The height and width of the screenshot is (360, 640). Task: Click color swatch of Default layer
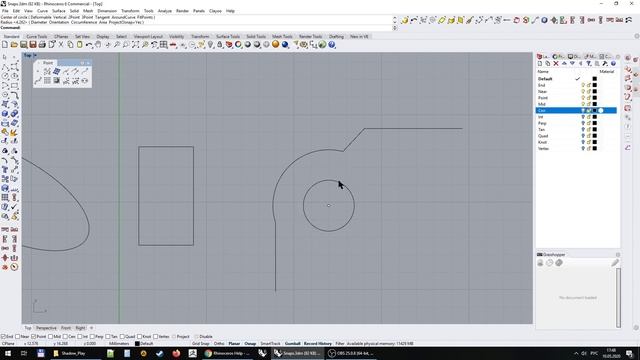pos(595,79)
